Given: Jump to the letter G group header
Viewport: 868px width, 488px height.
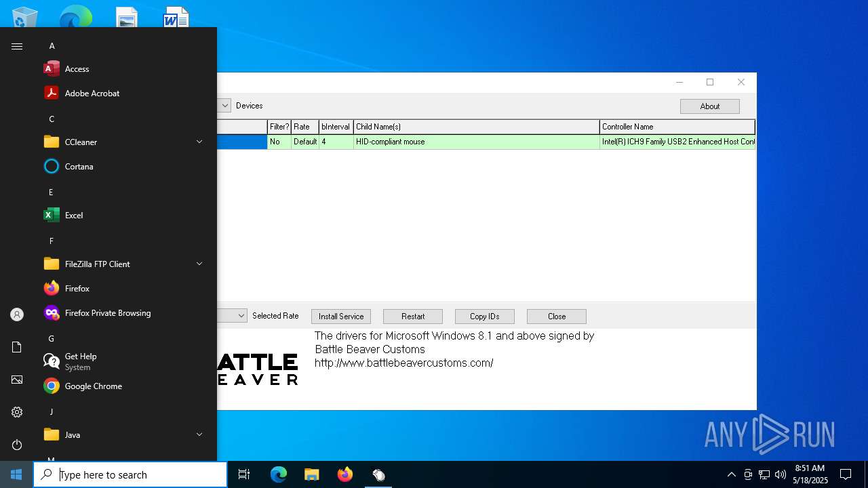Looking at the screenshot, I should pos(52,339).
